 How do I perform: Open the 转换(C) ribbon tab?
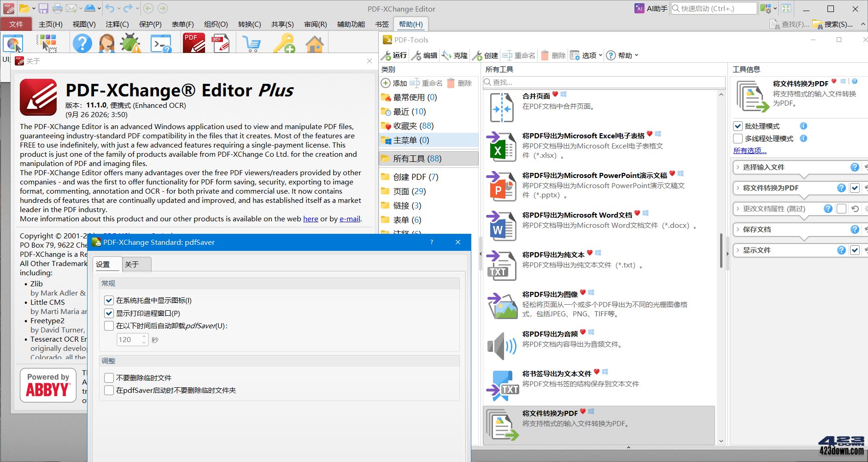pyautogui.click(x=250, y=24)
